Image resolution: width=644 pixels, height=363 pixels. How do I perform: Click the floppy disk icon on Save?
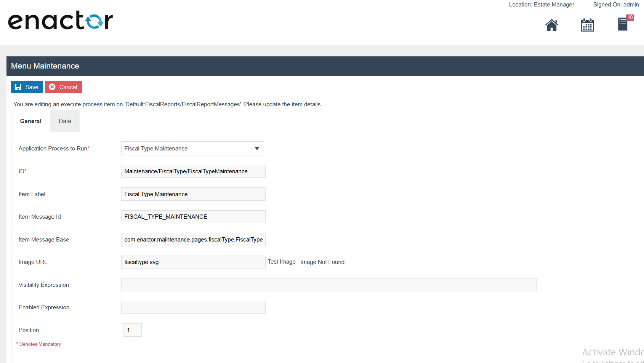(18, 87)
